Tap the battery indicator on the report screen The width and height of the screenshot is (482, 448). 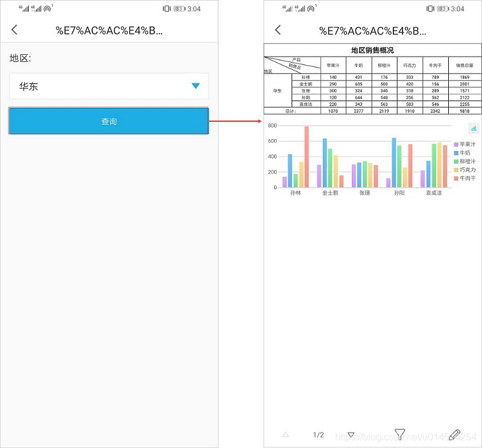443,8
